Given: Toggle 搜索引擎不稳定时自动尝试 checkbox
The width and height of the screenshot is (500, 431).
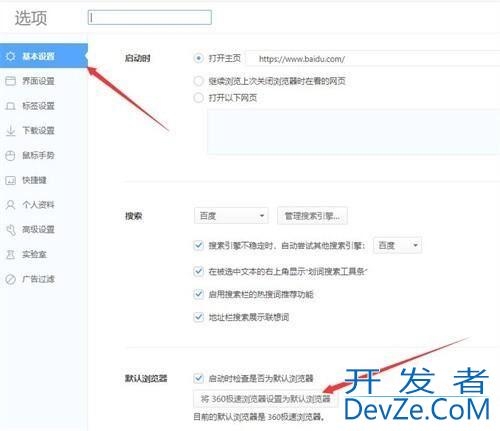Looking at the screenshot, I should (x=198, y=245).
